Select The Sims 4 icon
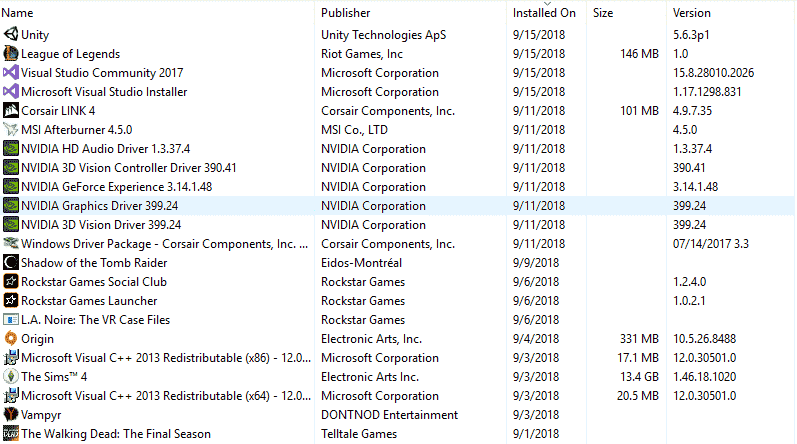This screenshot has height=444, width=797. tap(11, 376)
